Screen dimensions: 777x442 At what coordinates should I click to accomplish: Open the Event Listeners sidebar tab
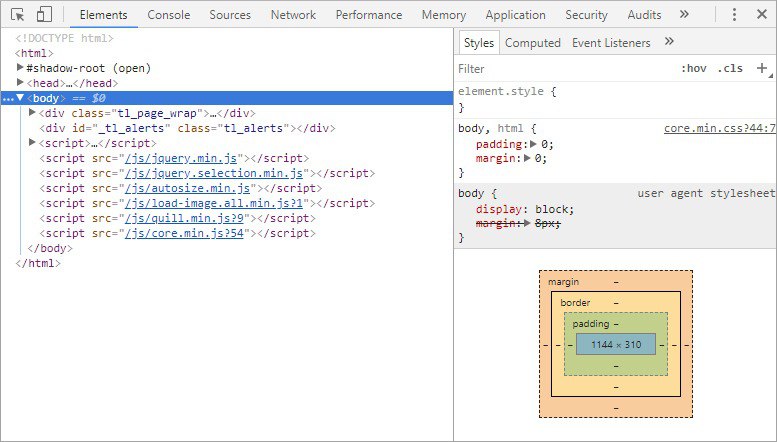(611, 43)
